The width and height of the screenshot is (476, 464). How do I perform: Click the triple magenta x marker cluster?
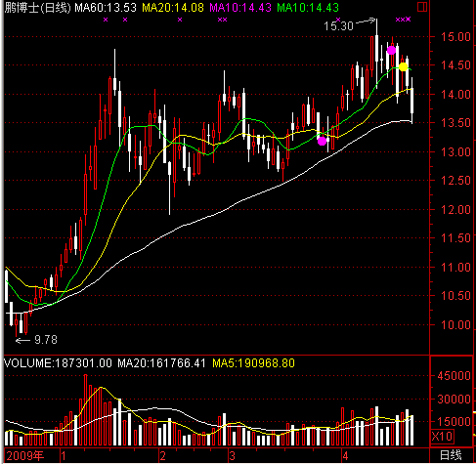coord(404,20)
